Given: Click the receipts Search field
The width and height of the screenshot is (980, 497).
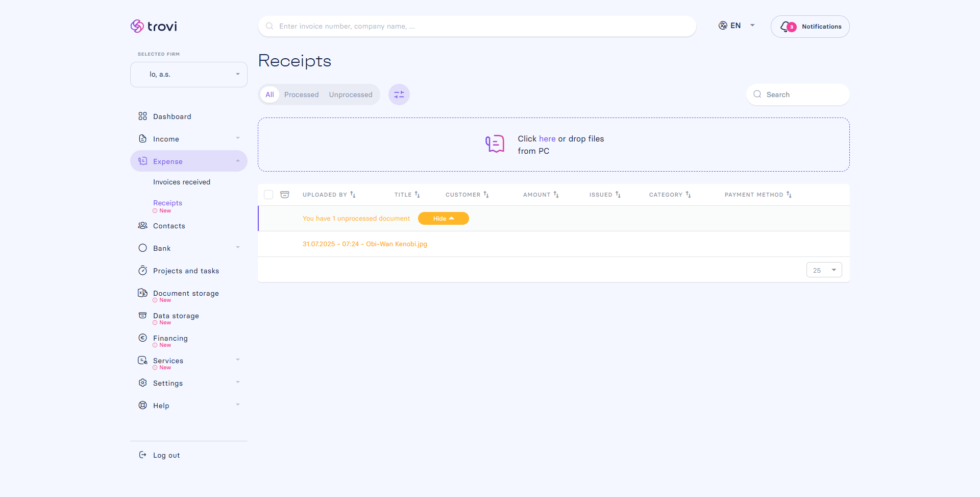Looking at the screenshot, I should (798, 94).
